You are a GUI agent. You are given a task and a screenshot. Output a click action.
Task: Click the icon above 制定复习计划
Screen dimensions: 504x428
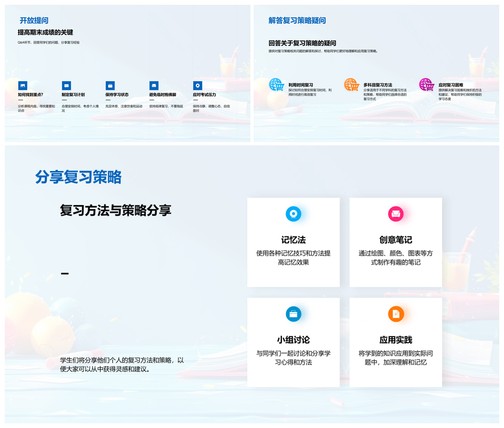pos(66,85)
